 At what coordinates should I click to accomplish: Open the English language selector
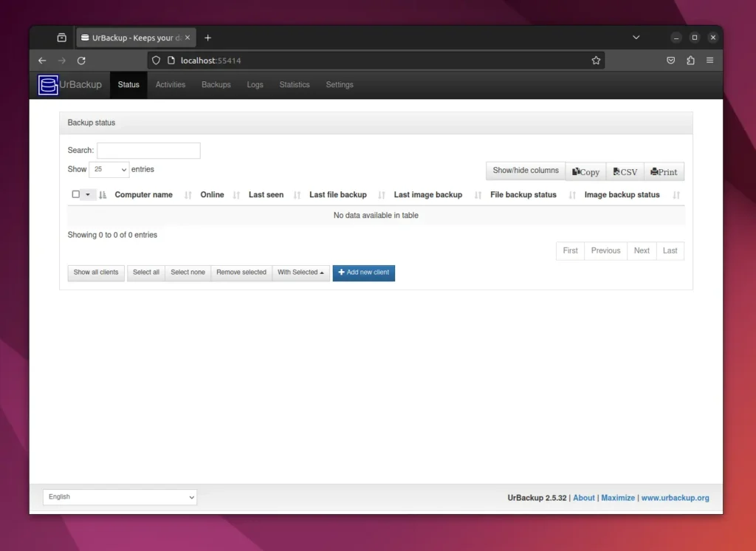[120, 496]
